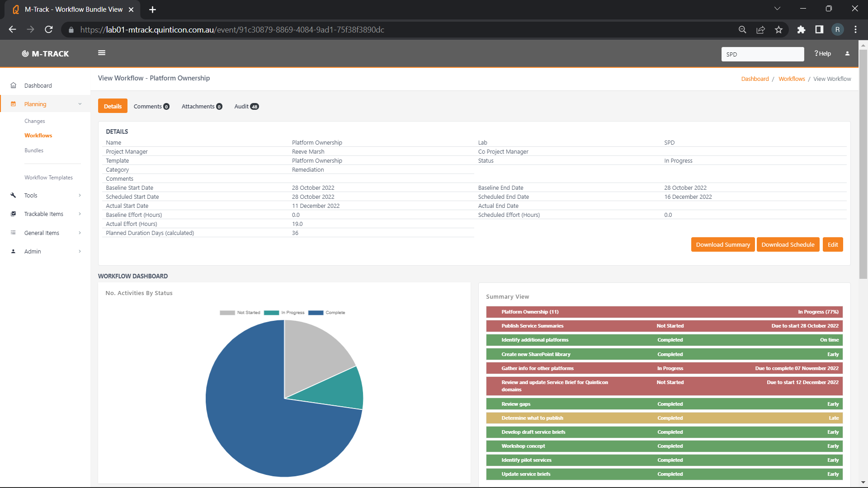Viewport: 868px width, 488px height.
Task: Open the Comments tab
Action: [151, 106]
